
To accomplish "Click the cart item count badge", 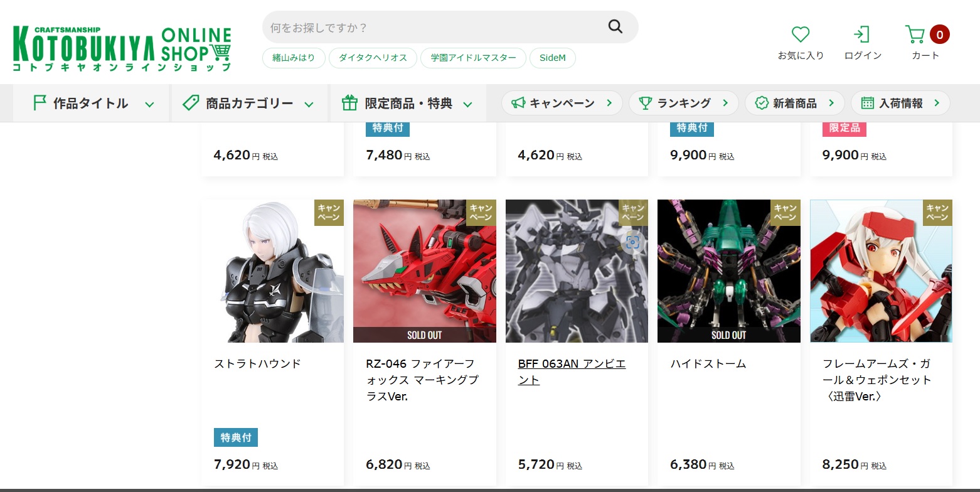I will click(x=939, y=35).
